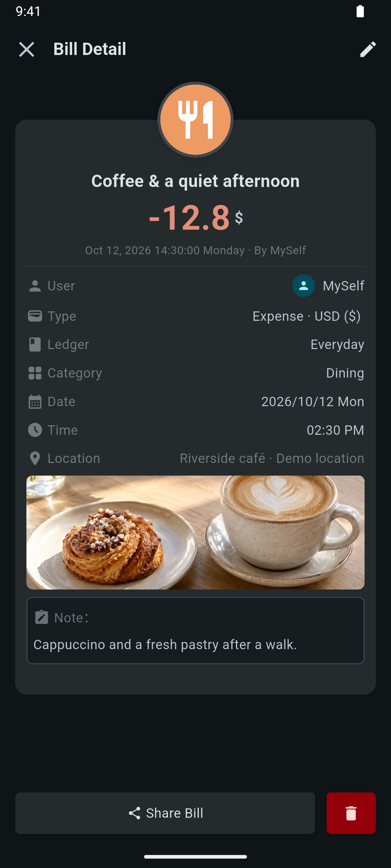Image resolution: width=391 pixels, height=868 pixels.
Task: Tap the pencil edit icon
Action: [368, 49]
